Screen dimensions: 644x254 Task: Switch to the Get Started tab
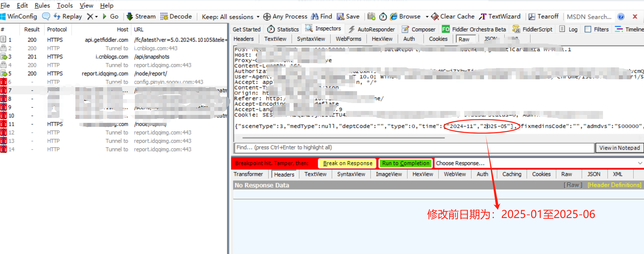pos(247,29)
